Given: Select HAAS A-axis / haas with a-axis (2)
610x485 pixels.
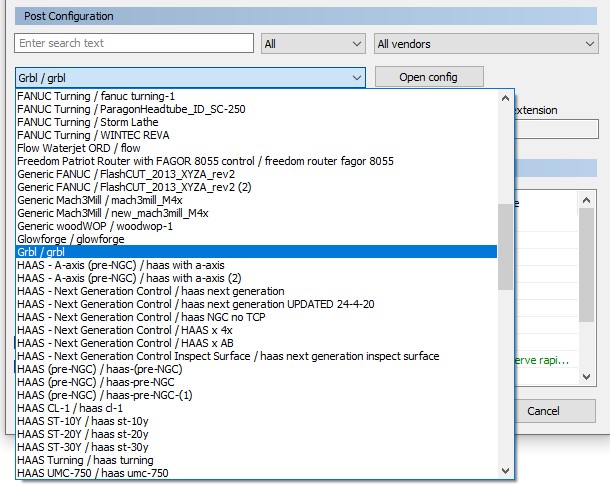Looking at the screenshot, I should click(x=256, y=278).
